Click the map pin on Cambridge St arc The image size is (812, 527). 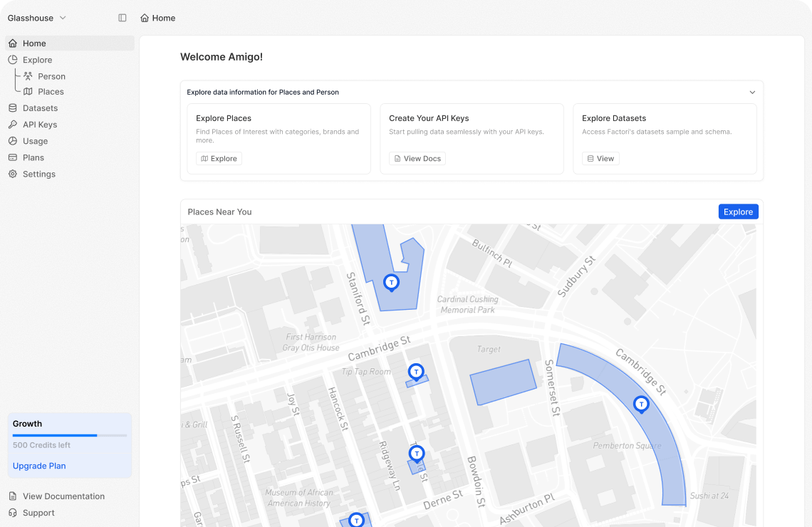641,405
